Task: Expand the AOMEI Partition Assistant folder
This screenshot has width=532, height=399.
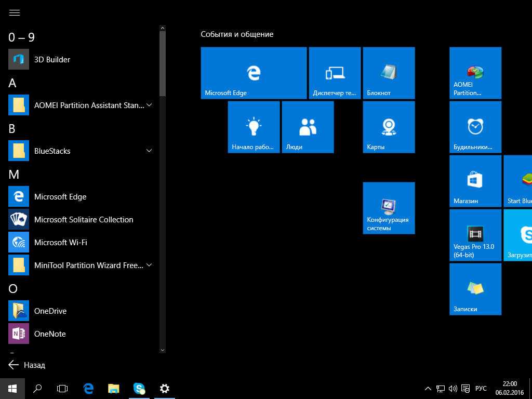Action: [149, 105]
